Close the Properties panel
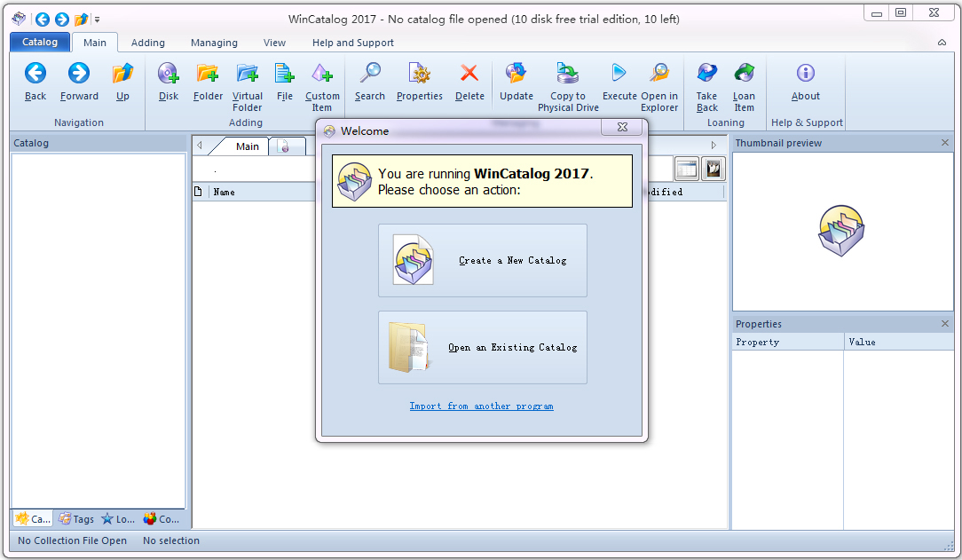 (945, 323)
